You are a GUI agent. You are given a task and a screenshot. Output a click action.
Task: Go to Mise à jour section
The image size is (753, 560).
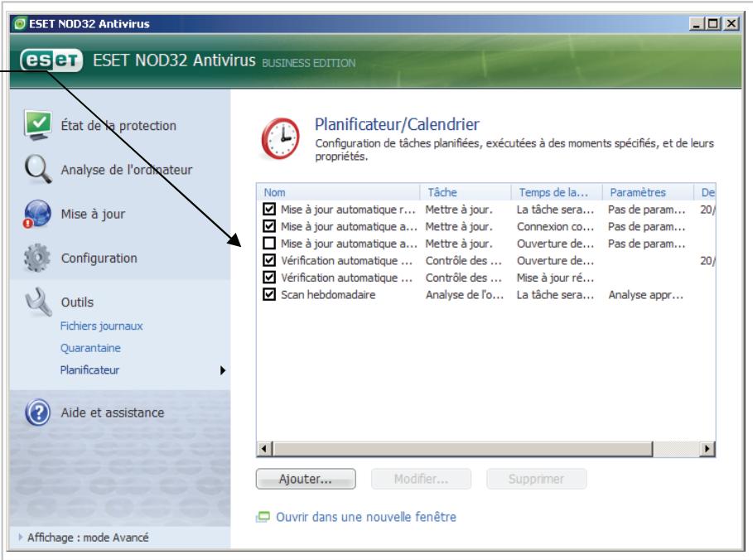[x=93, y=214]
